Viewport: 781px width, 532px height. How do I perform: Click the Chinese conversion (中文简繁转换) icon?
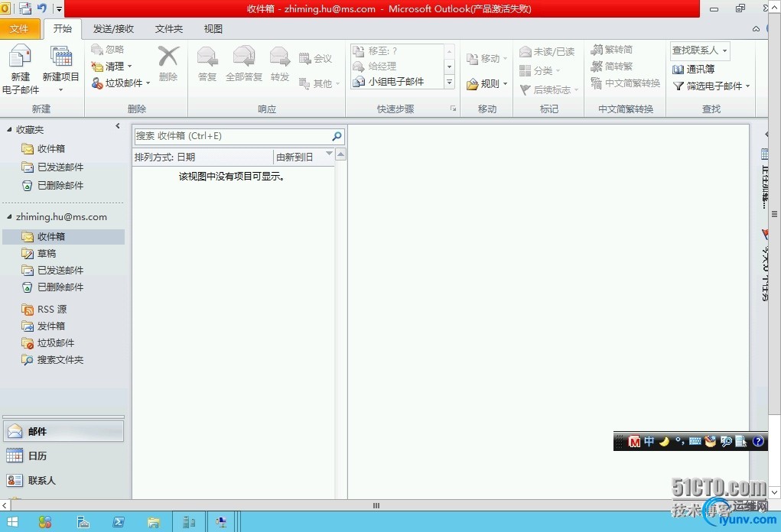(x=597, y=83)
